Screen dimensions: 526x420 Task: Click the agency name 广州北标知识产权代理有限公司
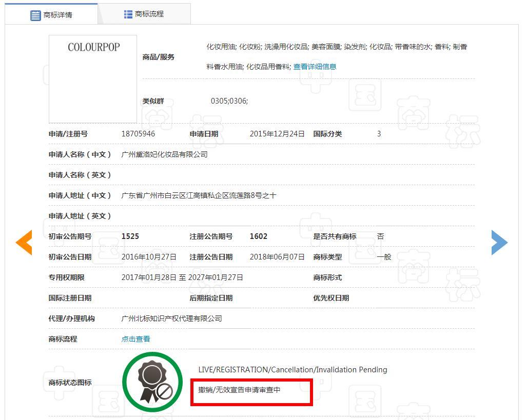171,318
